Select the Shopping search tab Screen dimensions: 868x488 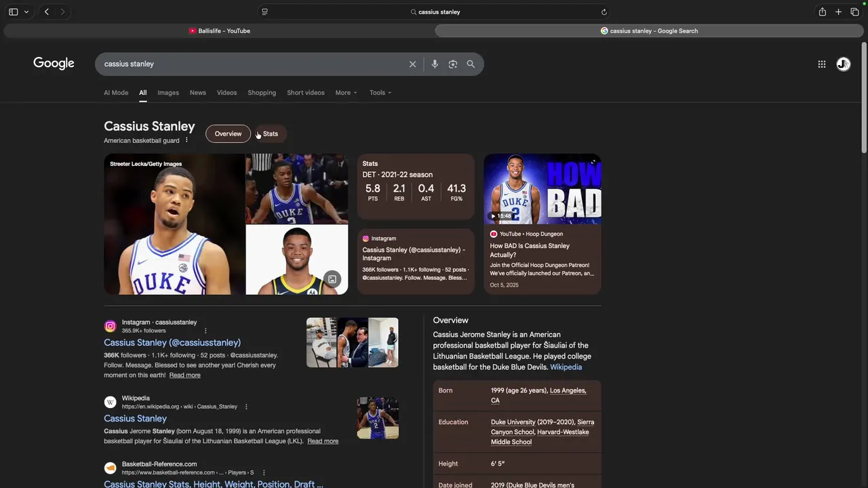(262, 93)
